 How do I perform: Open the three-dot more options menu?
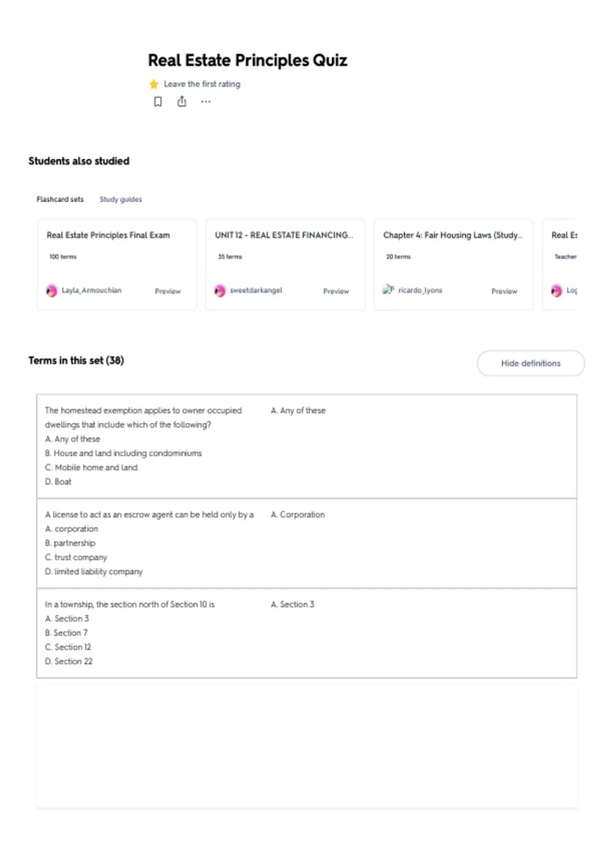[206, 102]
